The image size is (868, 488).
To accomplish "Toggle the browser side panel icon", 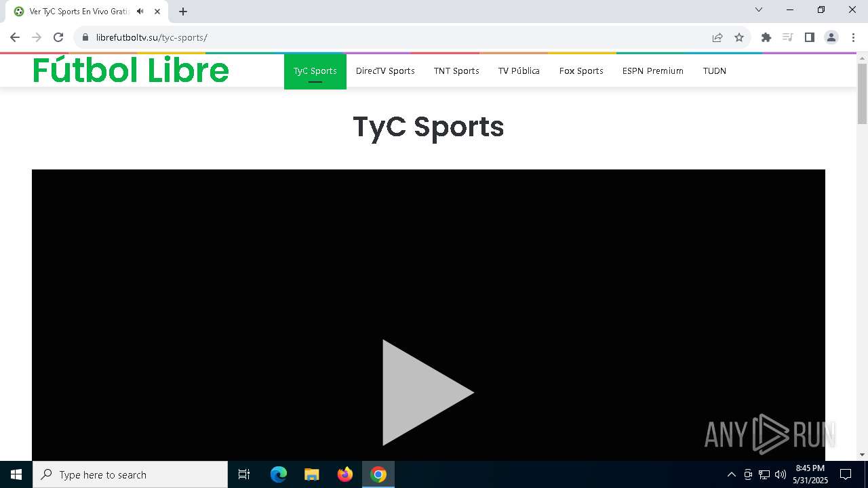I will 810,37.
